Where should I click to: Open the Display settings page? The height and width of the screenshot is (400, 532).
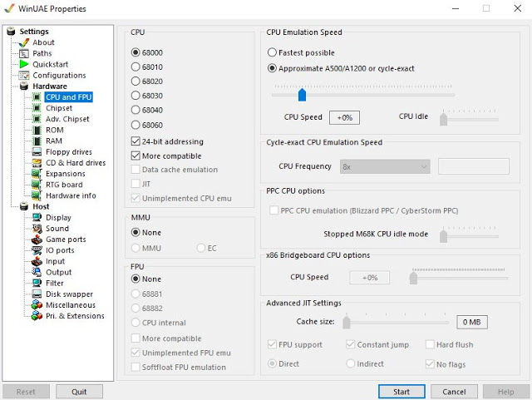pyautogui.click(x=58, y=217)
